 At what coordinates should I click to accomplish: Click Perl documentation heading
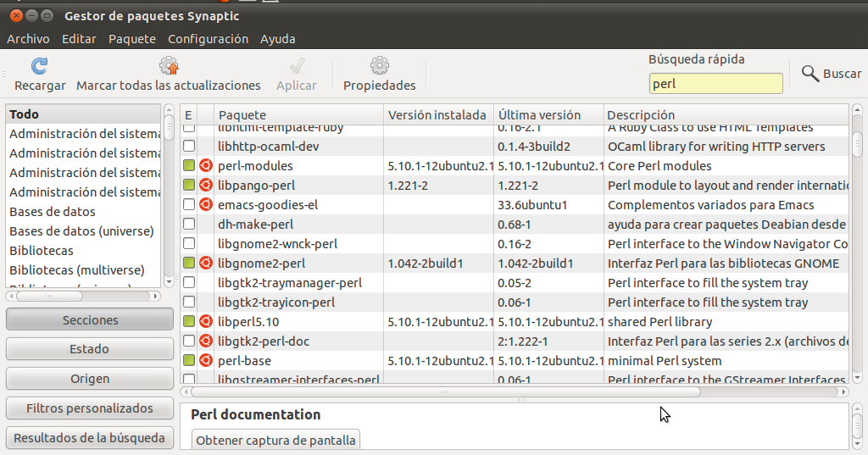pyautogui.click(x=256, y=414)
